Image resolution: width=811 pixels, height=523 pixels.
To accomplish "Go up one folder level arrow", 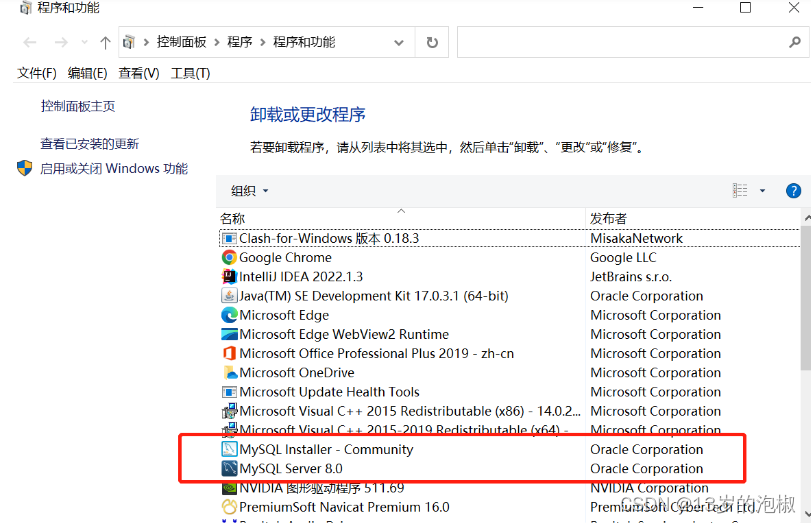I will tap(105, 42).
